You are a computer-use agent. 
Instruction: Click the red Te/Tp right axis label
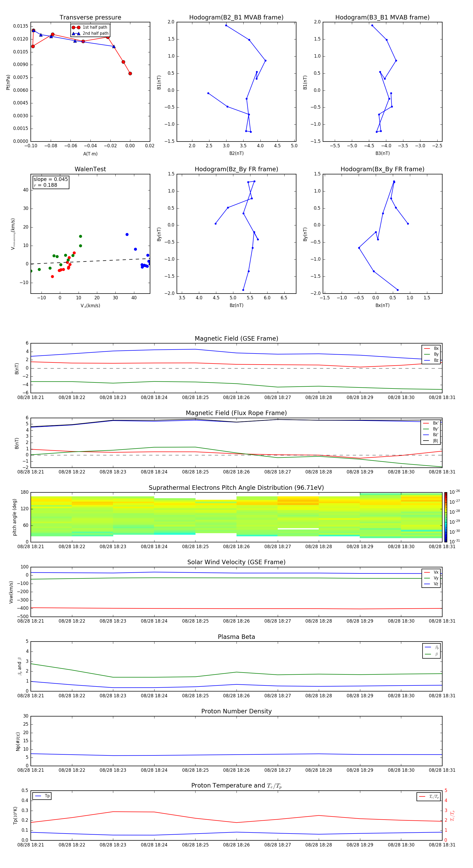pos(453,815)
